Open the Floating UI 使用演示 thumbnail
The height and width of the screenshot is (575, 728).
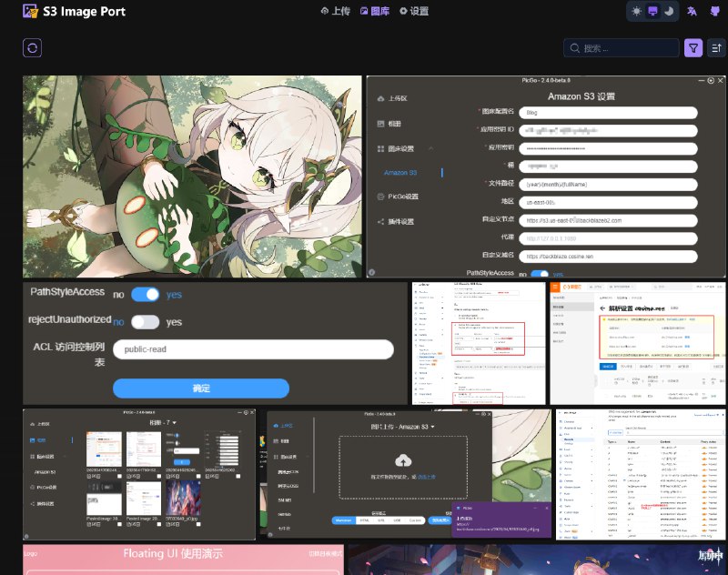click(183, 560)
